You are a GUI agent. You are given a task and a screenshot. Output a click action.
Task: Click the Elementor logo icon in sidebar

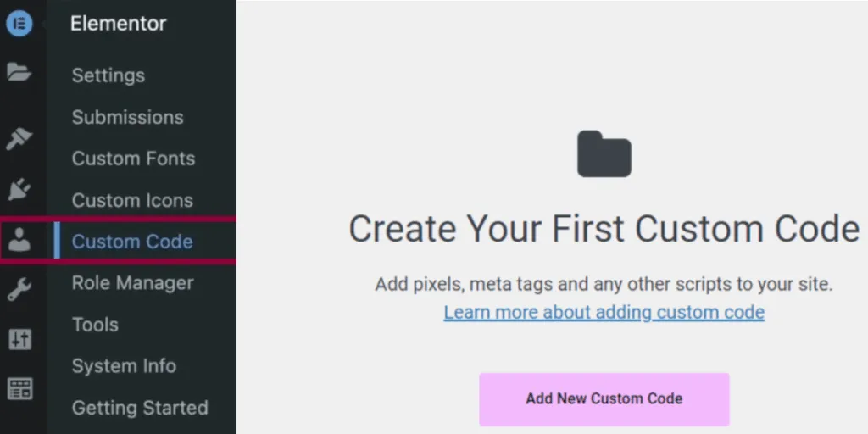tap(19, 23)
